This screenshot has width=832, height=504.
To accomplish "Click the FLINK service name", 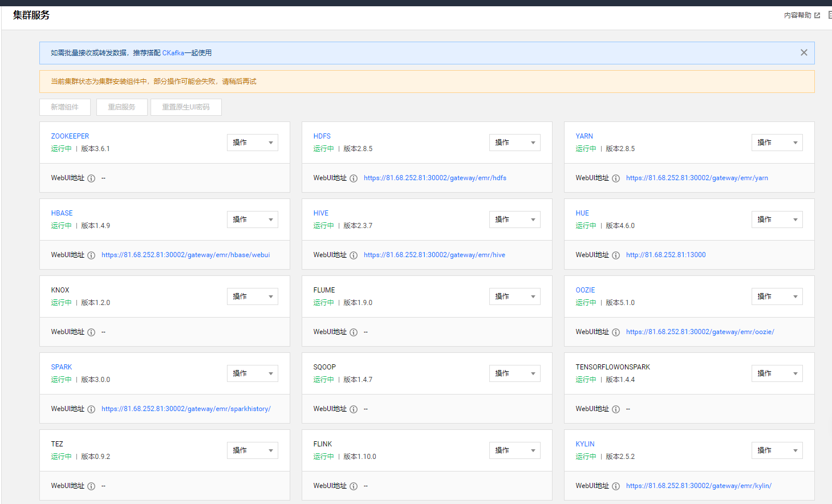I will point(323,444).
